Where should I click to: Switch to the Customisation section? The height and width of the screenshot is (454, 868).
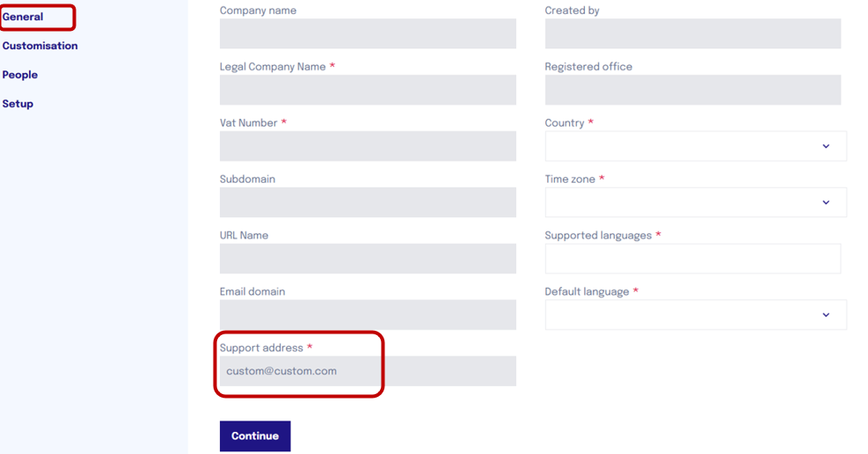tap(40, 46)
